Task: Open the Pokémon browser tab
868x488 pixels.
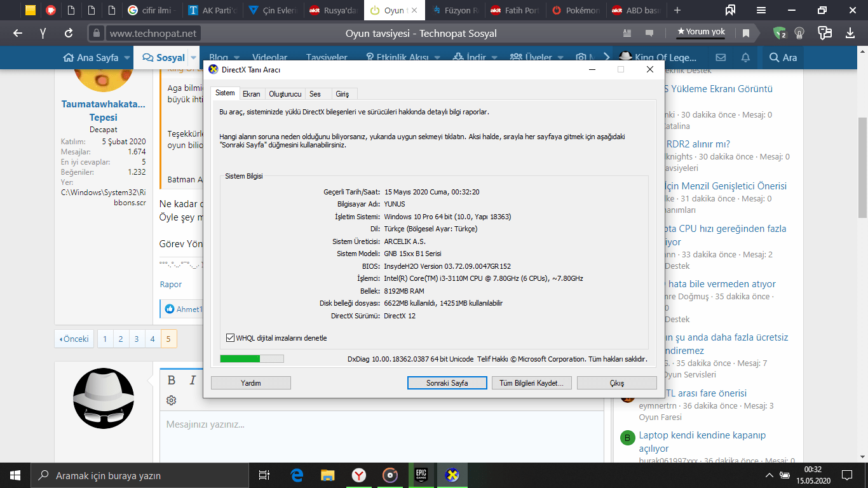Action: pos(576,10)
